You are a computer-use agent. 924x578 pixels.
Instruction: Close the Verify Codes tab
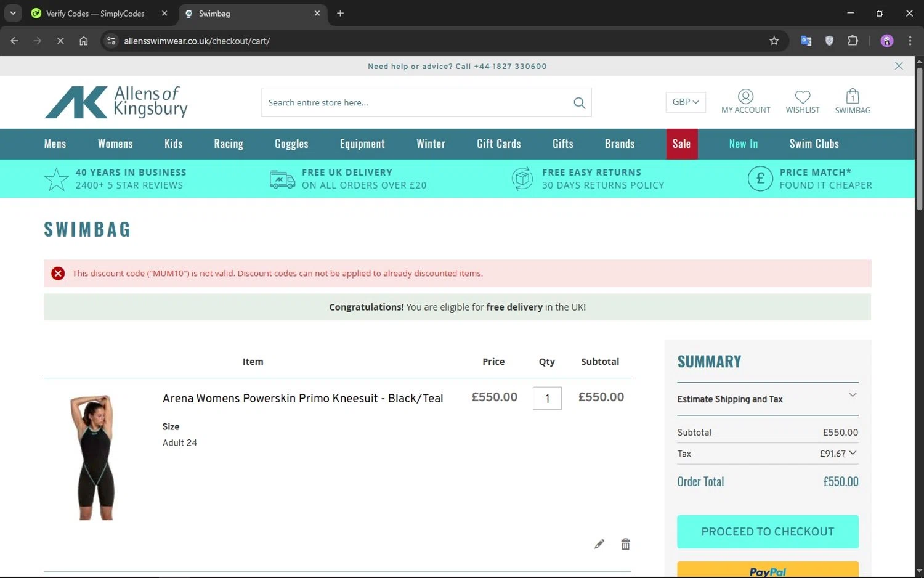click(x=164, y=13)
